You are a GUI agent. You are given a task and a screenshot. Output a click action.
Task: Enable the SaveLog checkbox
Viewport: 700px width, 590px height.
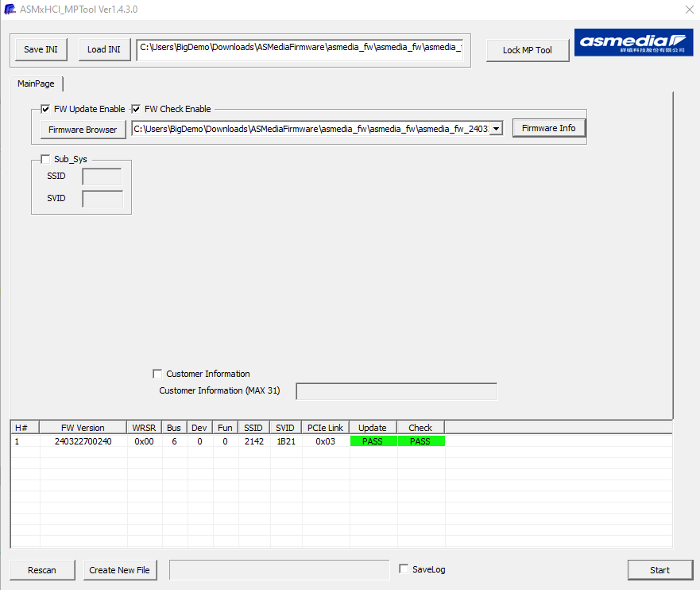tap(404, 569)
